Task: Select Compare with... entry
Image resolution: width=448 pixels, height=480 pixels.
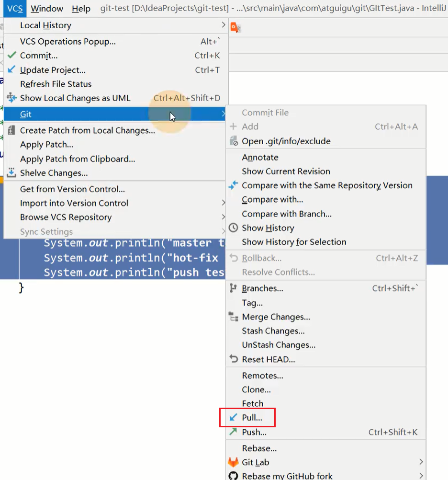Action: tap(325, 199)
